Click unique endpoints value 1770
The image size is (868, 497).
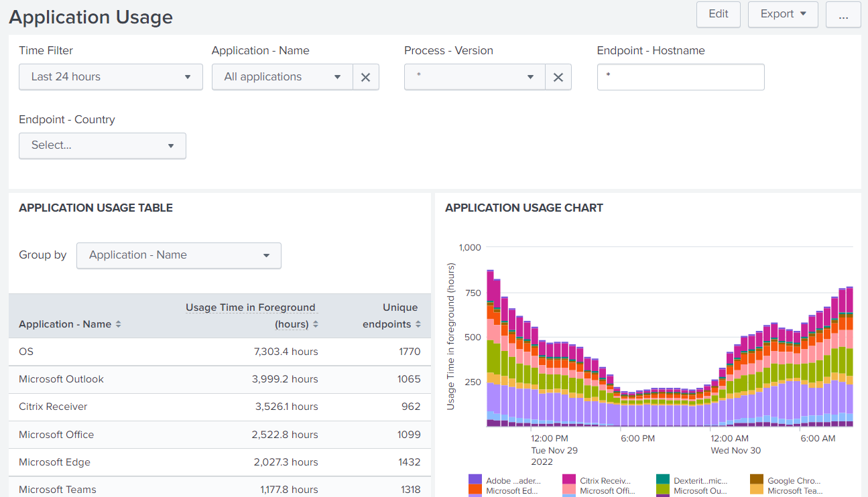410,352
